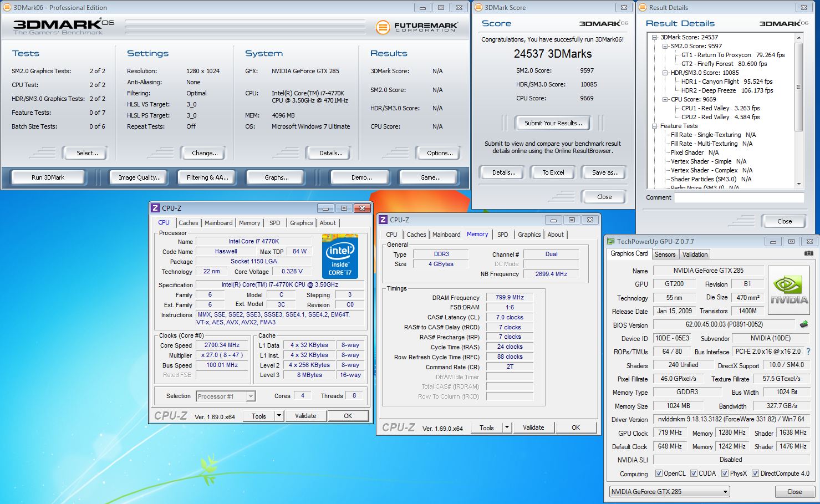Click Close button in 3DMark Score window

[x=604, y=197]
